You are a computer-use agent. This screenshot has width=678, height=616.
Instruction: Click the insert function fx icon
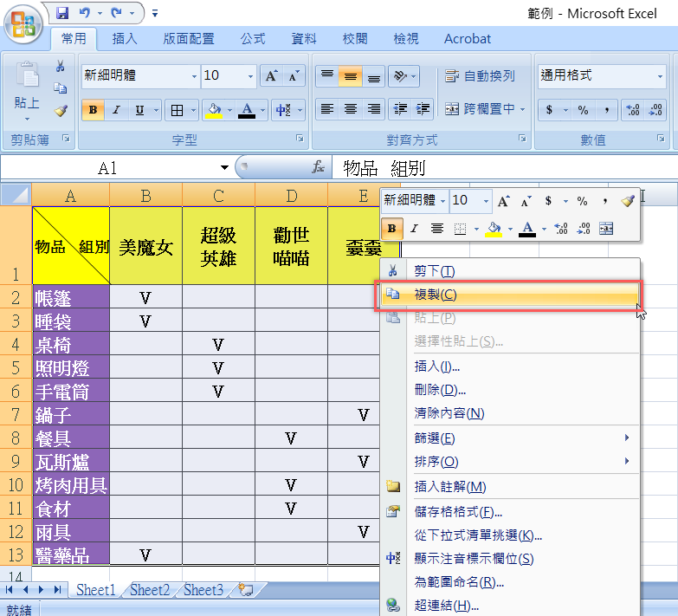coord(319,167)
